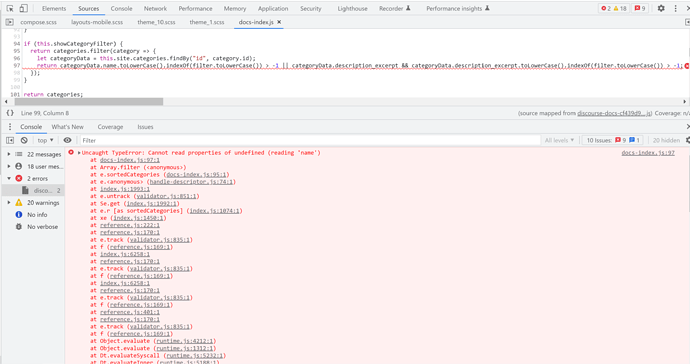Click the red error count badge showing 2
The image size is (690, 364).
coord(606,8)
